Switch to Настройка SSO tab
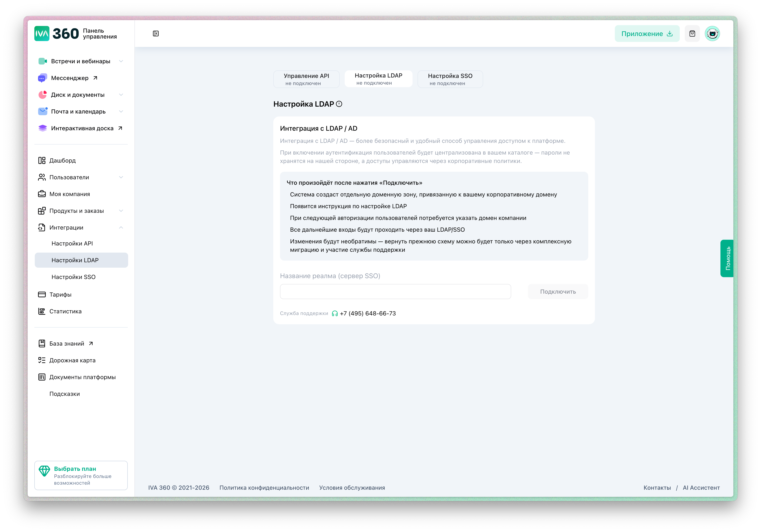The image size is (761, 532). coord(450,79)
